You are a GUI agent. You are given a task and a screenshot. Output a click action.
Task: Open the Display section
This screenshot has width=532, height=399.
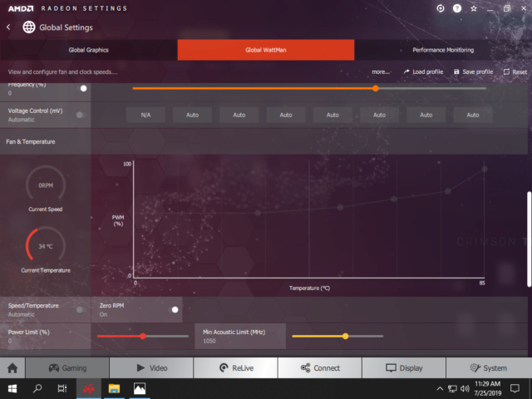click(404, 367)
